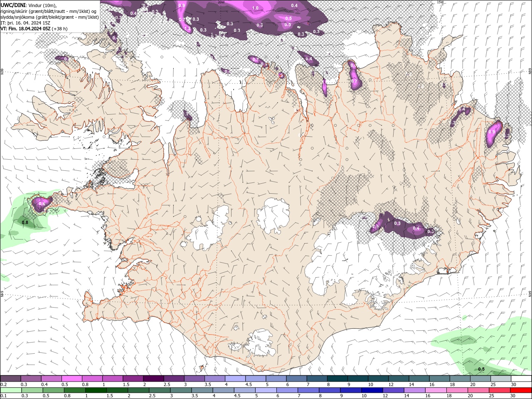Click the '0.1' label under the lower legend

click(x=3, y=396)
